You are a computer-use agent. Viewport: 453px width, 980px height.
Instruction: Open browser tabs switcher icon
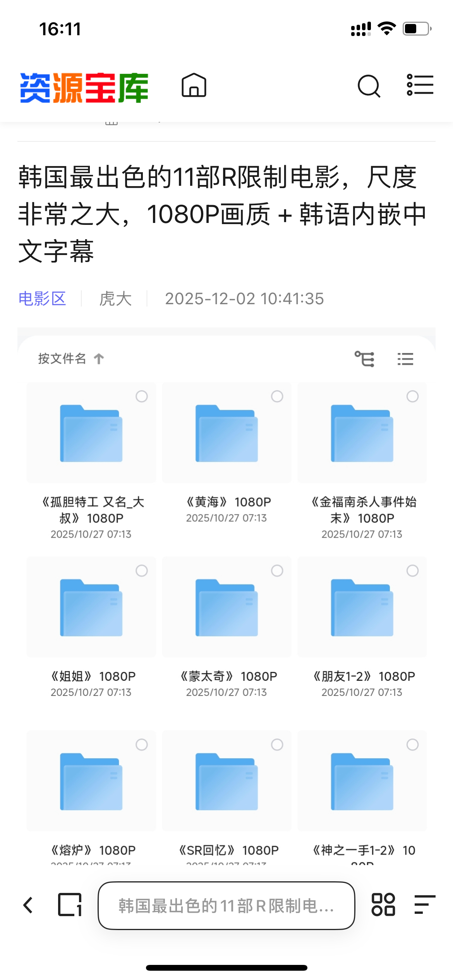point(70,905)
